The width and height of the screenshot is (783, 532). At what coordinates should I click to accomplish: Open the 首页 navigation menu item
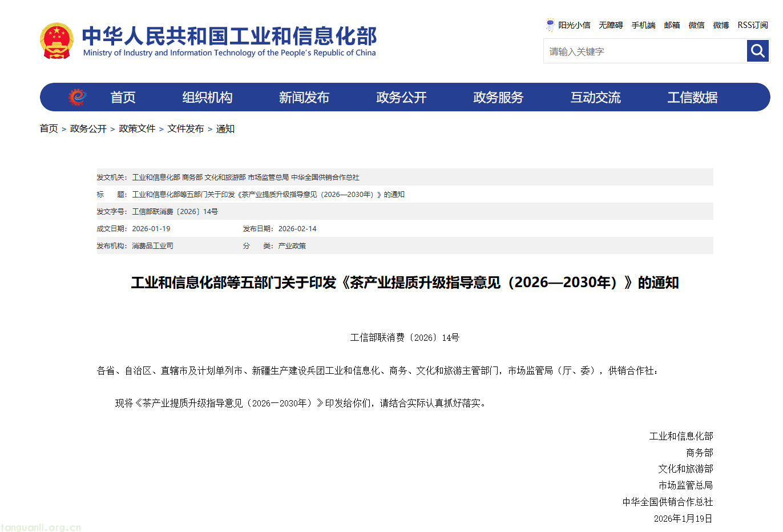(x=123, y=98)
